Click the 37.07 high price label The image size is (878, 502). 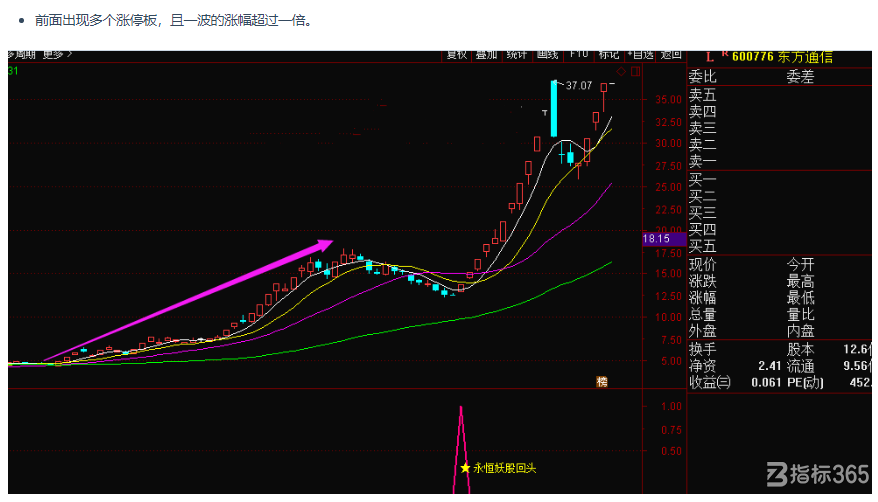tap(578, 86)
